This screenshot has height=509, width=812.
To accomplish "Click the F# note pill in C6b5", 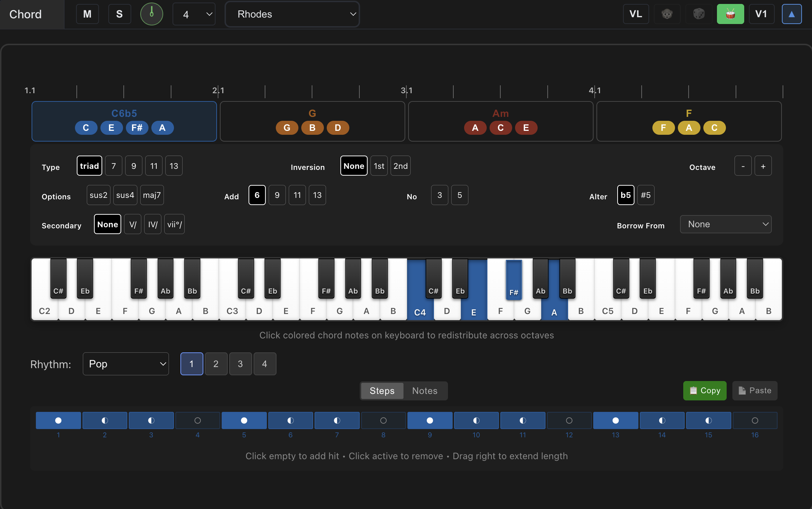I will 137,128.
